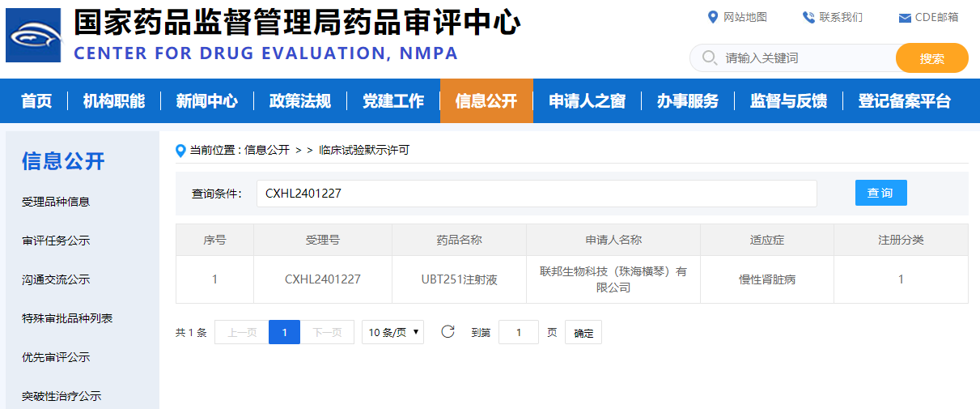Click the 查询条件 input field
Screen dimensions: 980x409
tap(536, 194)
